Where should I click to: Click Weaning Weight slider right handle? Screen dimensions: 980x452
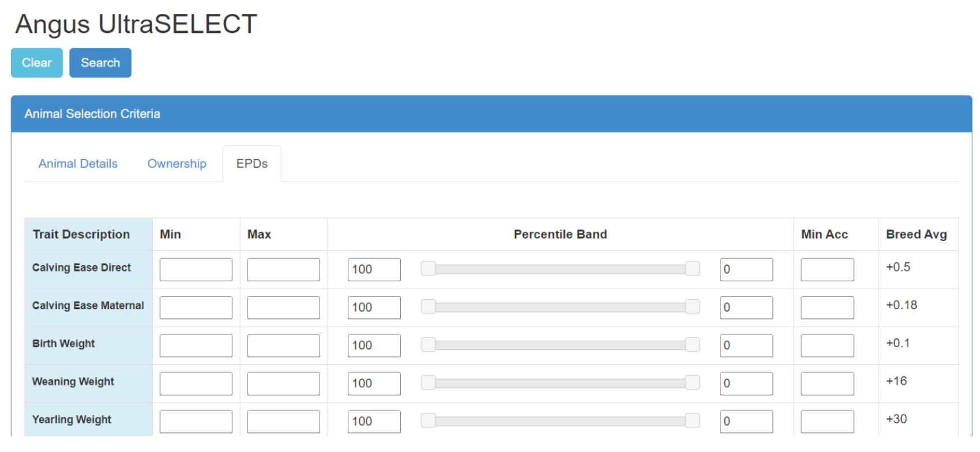click(692, 383)
